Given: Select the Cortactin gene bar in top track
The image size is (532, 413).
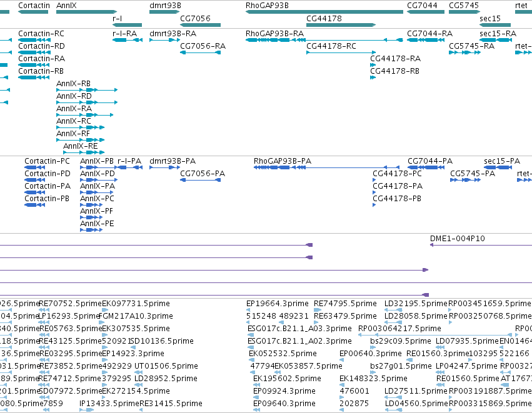Looking at the screenshot, I should [33, 12].
